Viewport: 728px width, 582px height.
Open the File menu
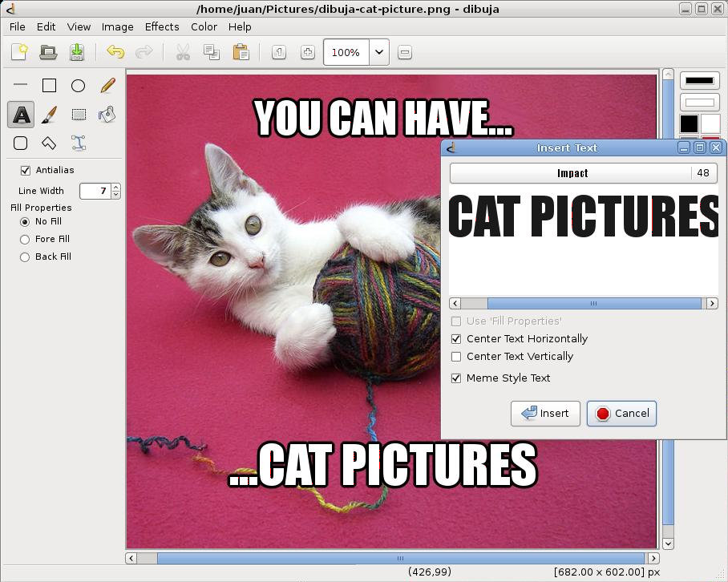click(x=17, y=27)
